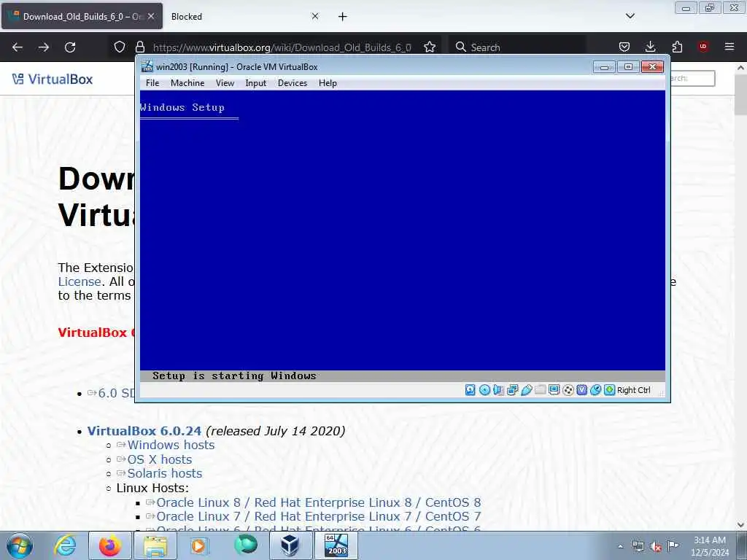This screenshot has width=747, height=560.
Task: Click keyboard capture green arrow icon
Action: tap(609, 390)
